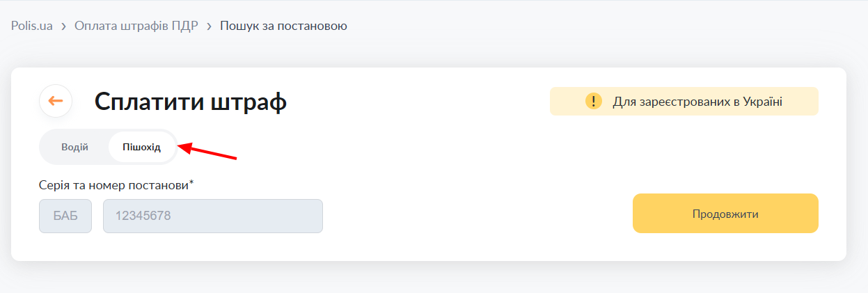Click the required asterisk after постанови

191,184
